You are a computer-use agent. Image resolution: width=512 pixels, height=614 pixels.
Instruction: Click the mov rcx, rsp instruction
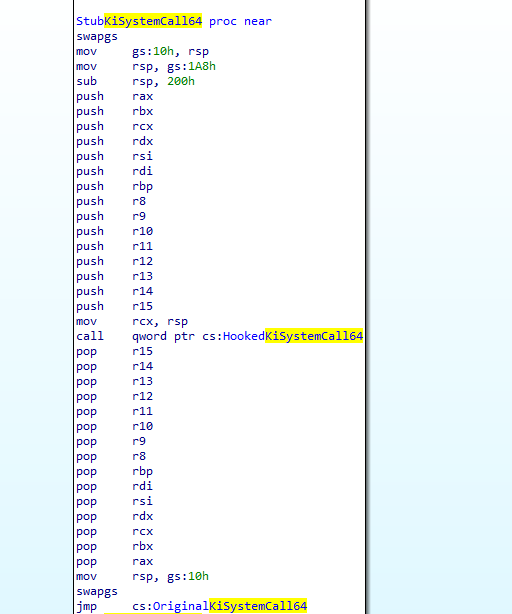[132, 321]
